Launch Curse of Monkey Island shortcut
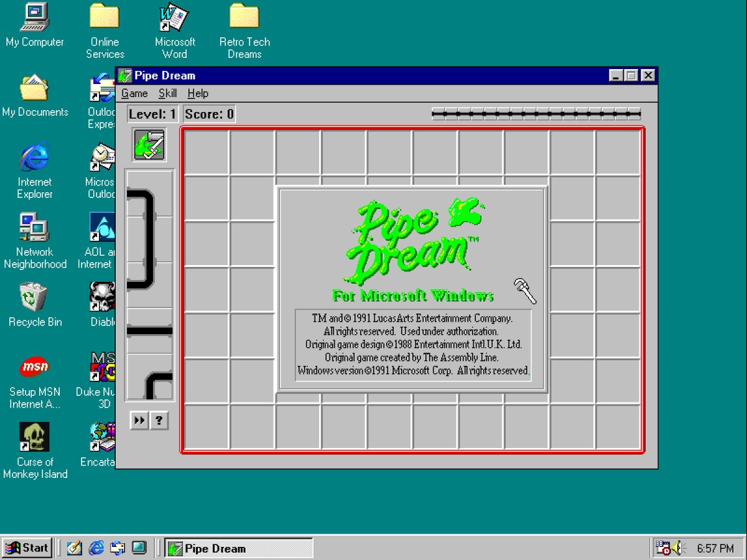 pos(35,451)
